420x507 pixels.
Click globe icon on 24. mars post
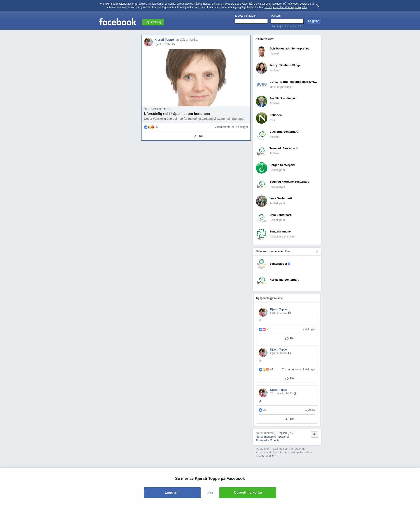(x=295, y=394)
